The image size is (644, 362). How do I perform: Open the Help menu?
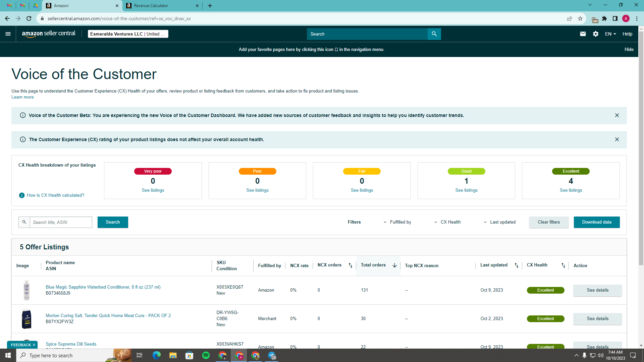click(627, 34)
